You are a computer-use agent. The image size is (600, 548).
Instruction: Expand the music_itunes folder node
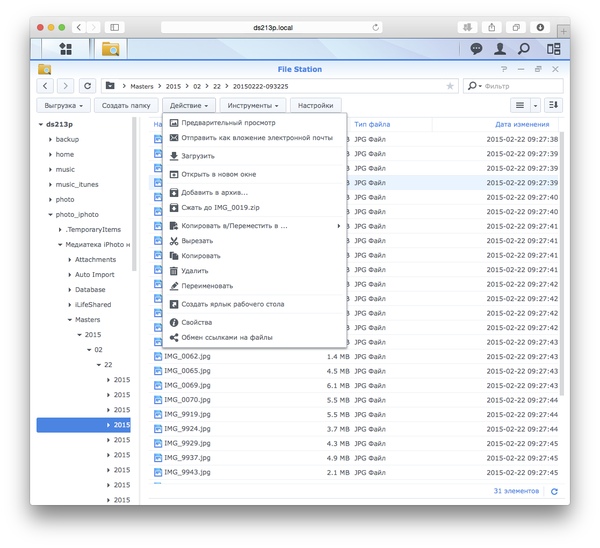[50, 185]
